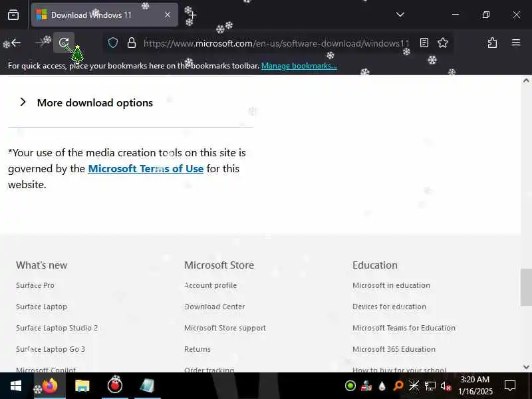This screenshot has width=532, height=399.
Task: Click Microsoft Store footer heading
Action: [x=219, y=265]
